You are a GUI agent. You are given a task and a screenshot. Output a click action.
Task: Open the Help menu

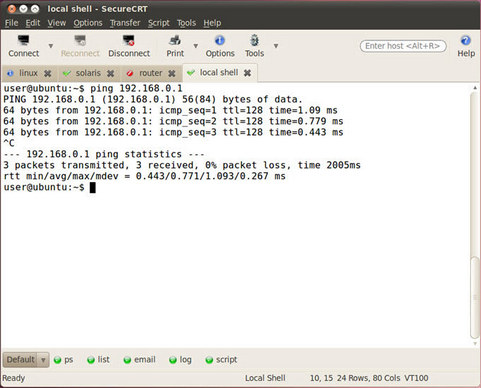pyautogui.click(x=212, y=23)
